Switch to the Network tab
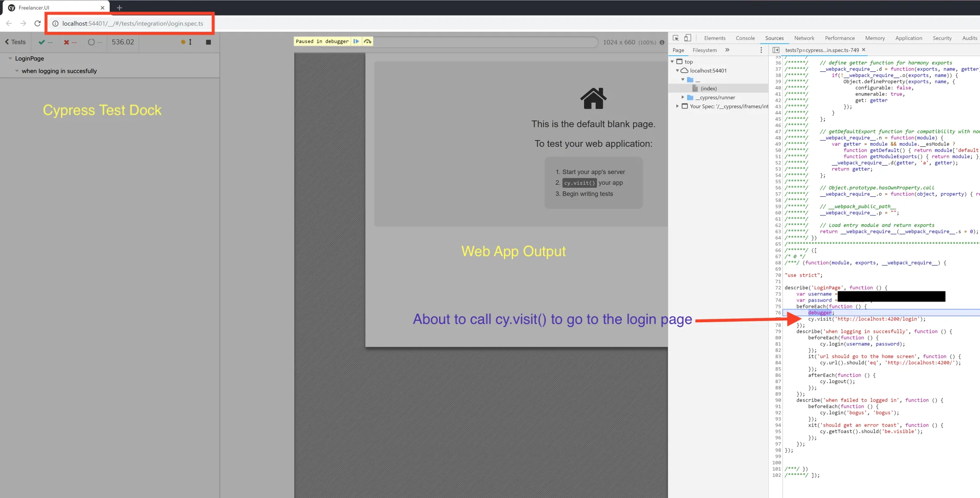The height and width of the screenshot is (498, 980). tap(804, 38)
